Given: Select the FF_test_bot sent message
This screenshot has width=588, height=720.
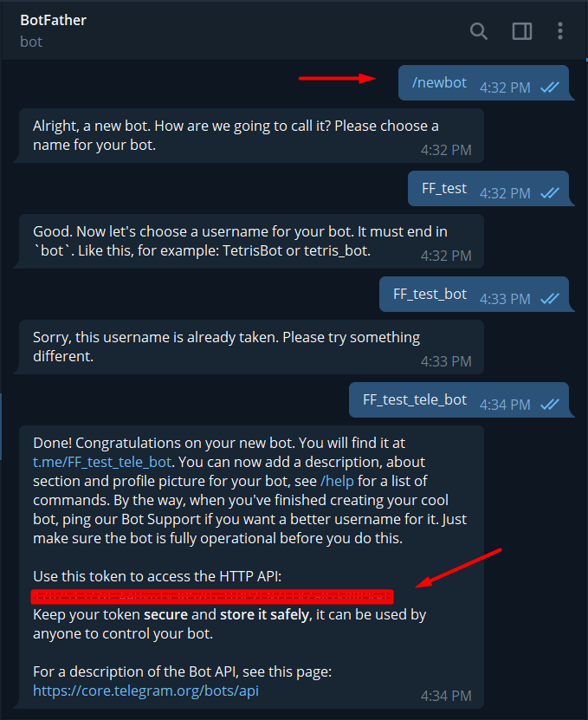Looking at the screenshot, I should point(475,295).
